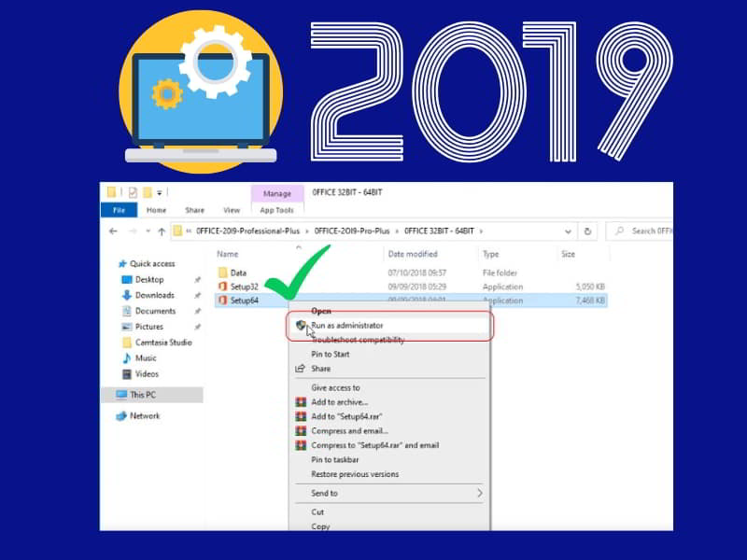Click the Run as administrator shield icon
Screen dimensions: 747x560
click(x=303, y=323)
